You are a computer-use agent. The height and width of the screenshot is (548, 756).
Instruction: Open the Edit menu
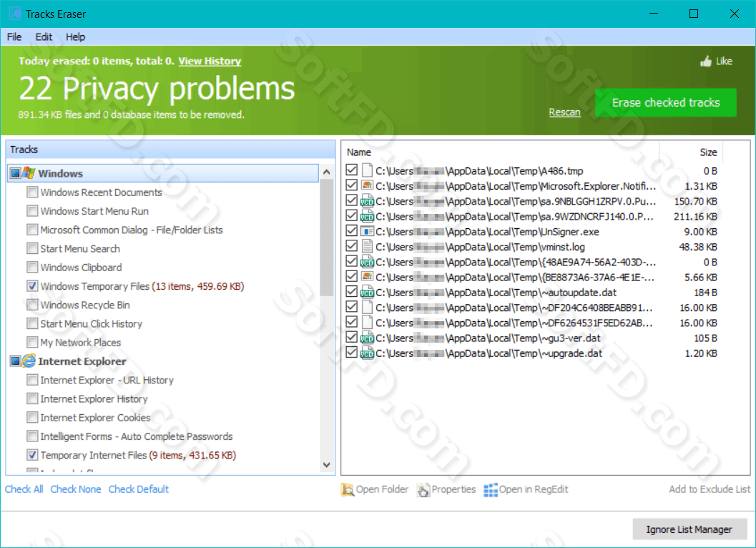44,37
